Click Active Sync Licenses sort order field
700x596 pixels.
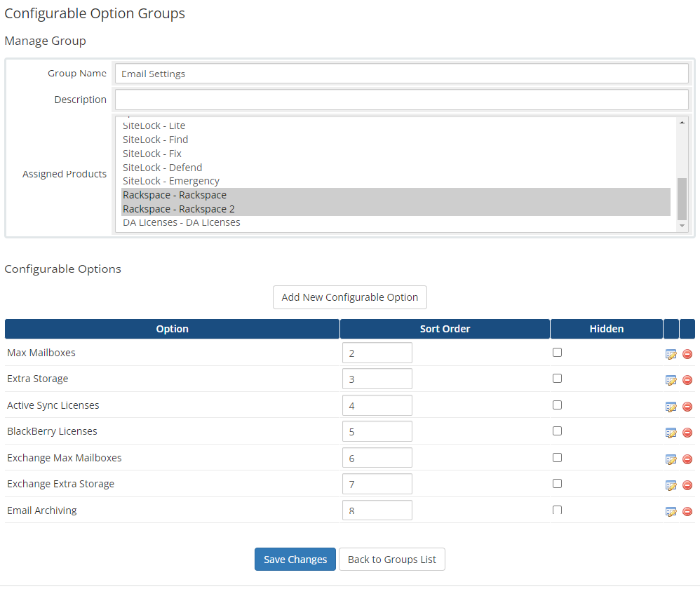(x=377, y=405)
